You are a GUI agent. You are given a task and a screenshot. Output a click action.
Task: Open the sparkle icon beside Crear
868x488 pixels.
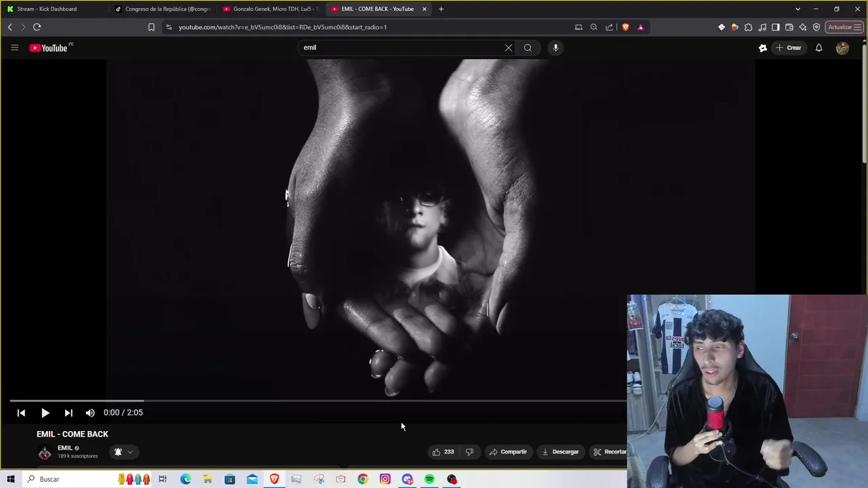[x=763, y=47]
